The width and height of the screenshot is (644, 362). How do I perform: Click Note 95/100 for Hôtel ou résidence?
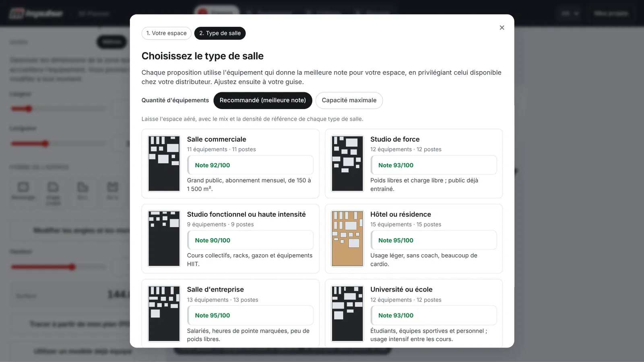point(433,241)
